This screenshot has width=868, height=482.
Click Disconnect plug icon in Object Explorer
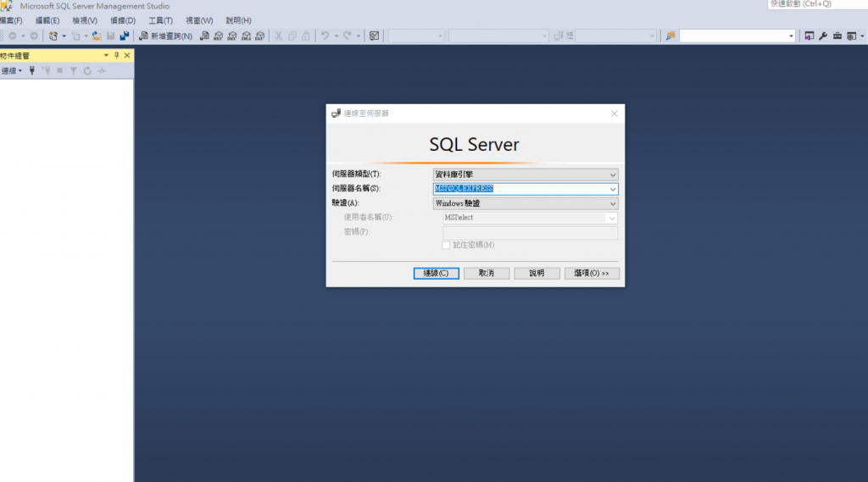click(x=46, y=71)
